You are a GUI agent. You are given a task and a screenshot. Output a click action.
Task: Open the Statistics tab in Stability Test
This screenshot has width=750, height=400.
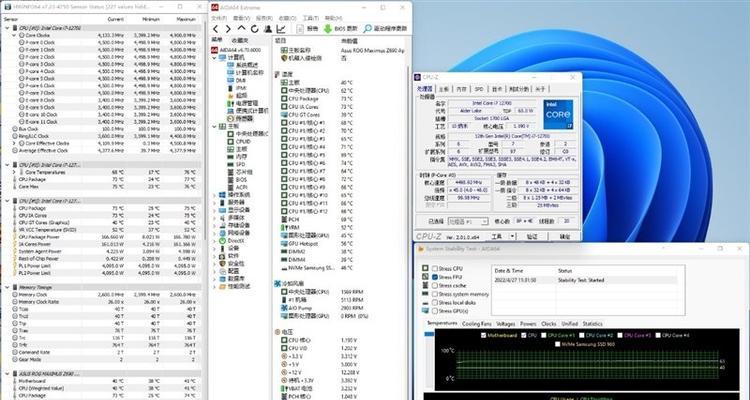(592, 324)
